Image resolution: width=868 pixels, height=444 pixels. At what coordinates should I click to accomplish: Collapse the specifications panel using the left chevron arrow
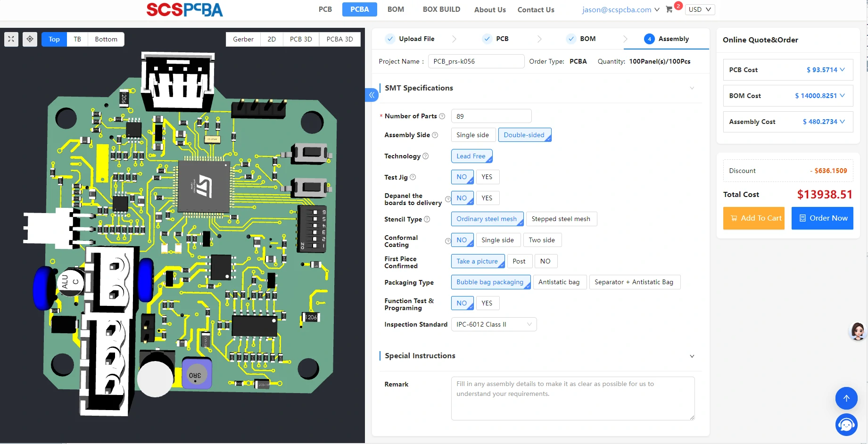372,95
